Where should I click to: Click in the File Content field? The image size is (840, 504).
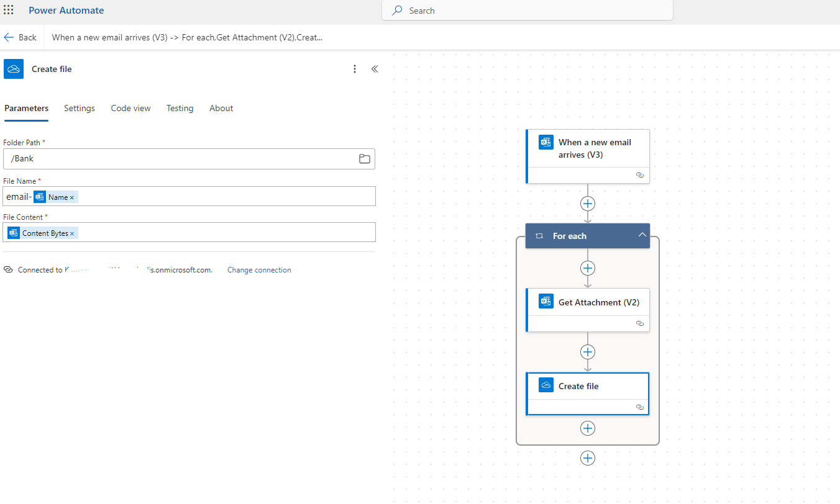(x=189, y=232)
